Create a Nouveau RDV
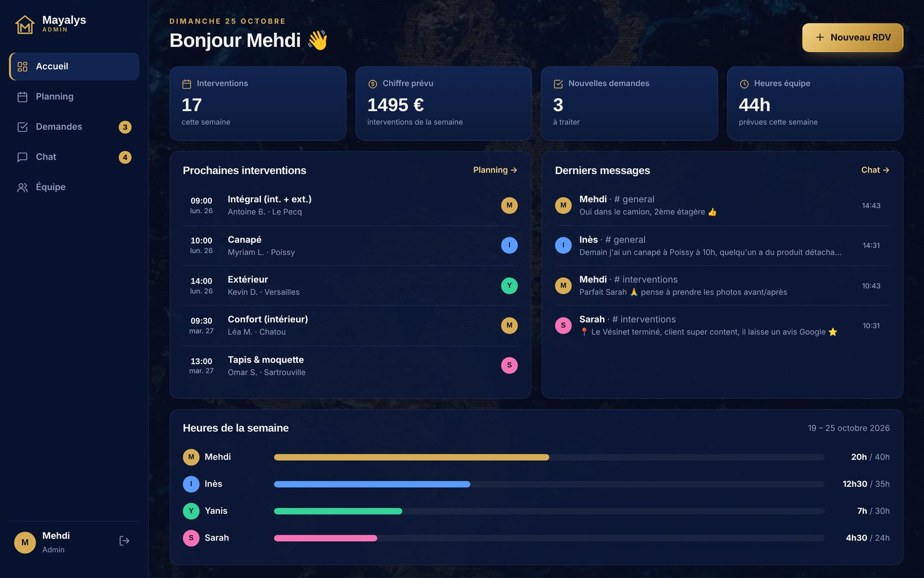924x578 pixels. (x=852, y=38)
